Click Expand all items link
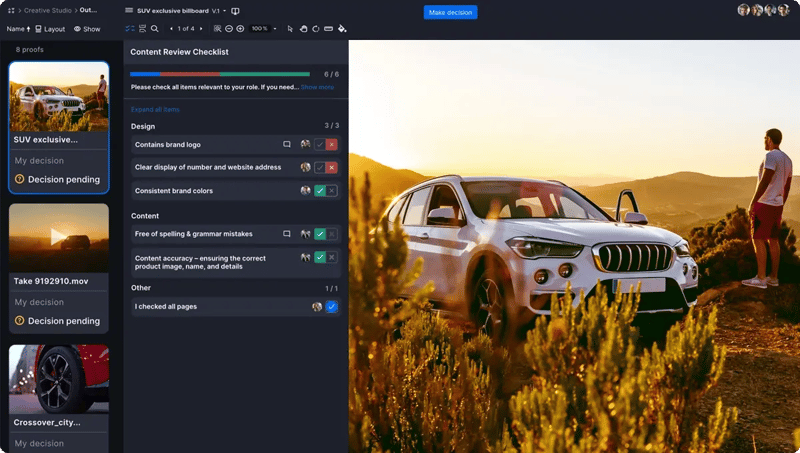 (x=155, y=109)
